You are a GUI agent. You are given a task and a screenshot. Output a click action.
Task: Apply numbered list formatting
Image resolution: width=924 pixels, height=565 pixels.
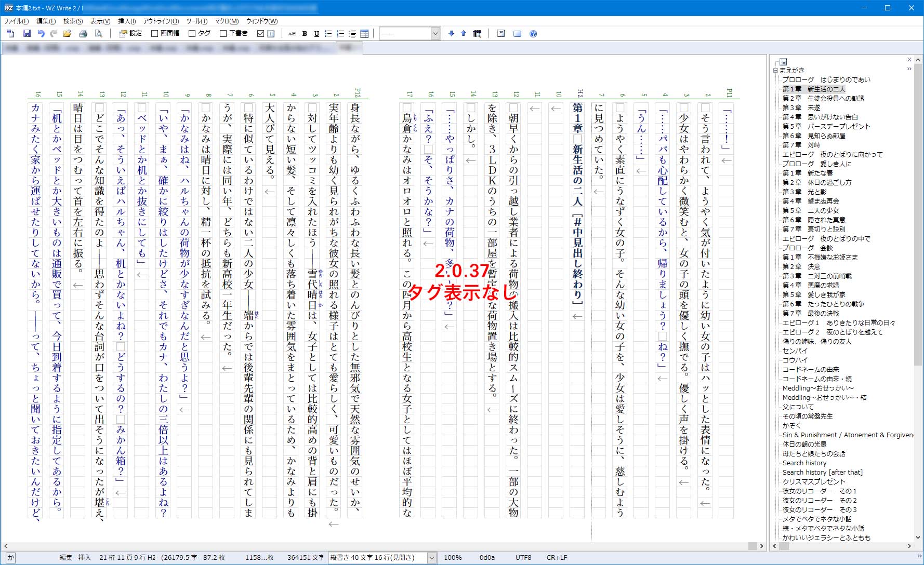pos(340,33)
